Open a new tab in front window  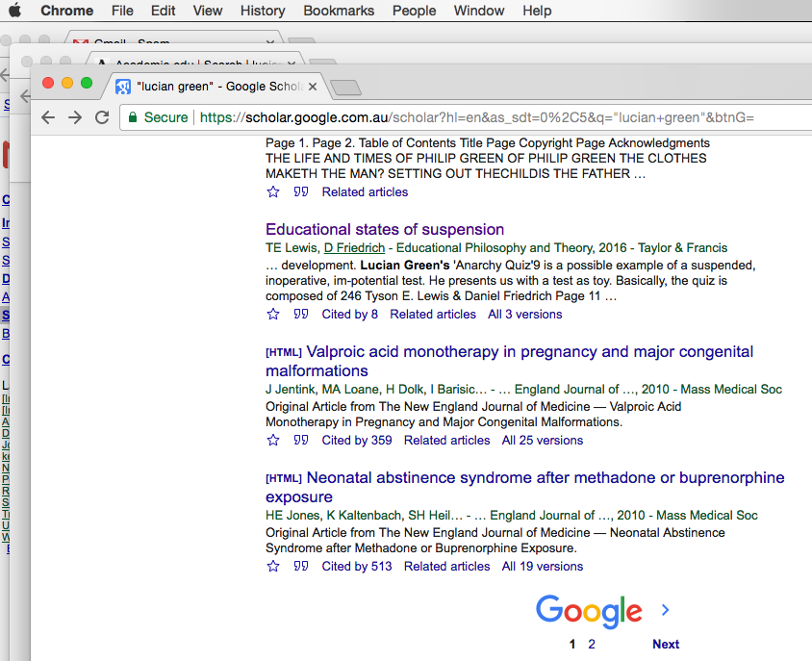point(346,88)
